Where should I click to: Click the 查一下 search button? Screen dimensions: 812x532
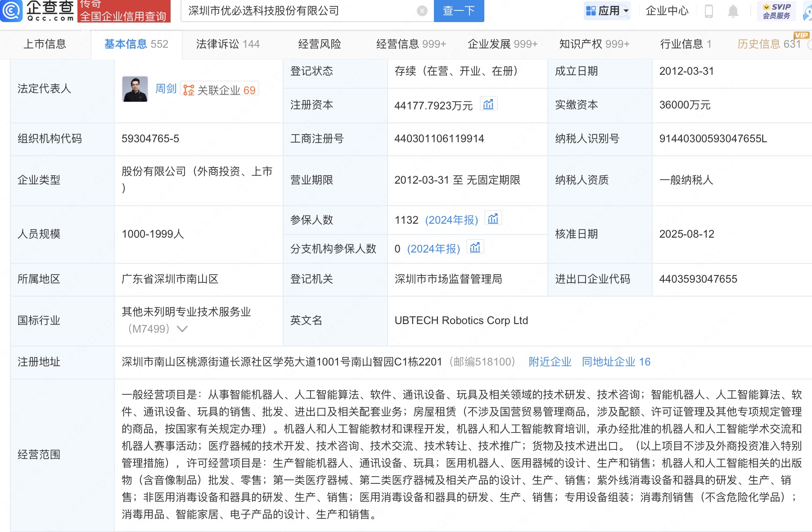459,11
